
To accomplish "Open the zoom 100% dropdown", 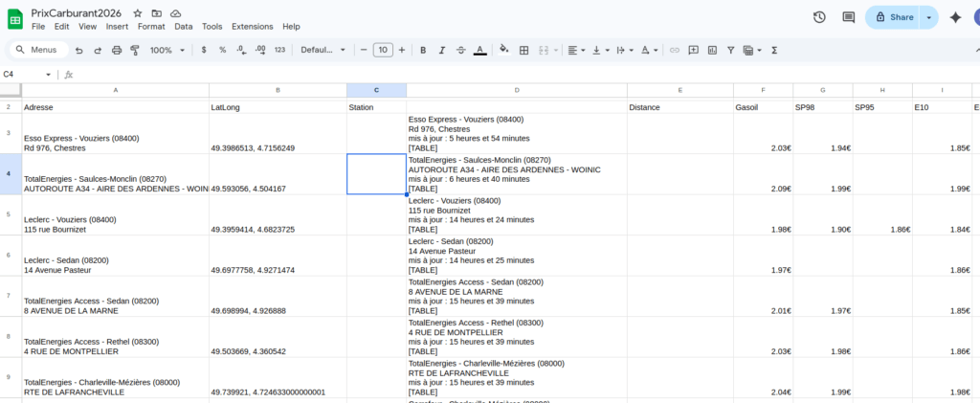I will pyautogui.click(x=167, y=50).
